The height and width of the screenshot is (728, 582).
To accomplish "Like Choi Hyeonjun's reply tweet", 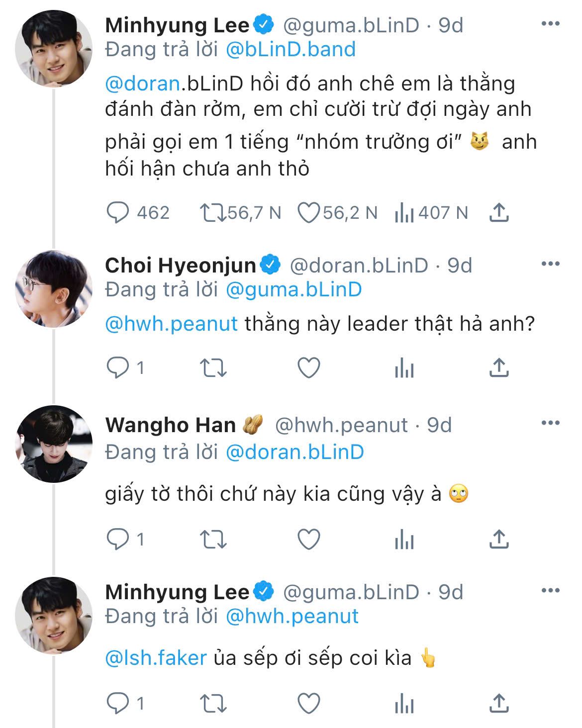I will [x=308, y=368].
